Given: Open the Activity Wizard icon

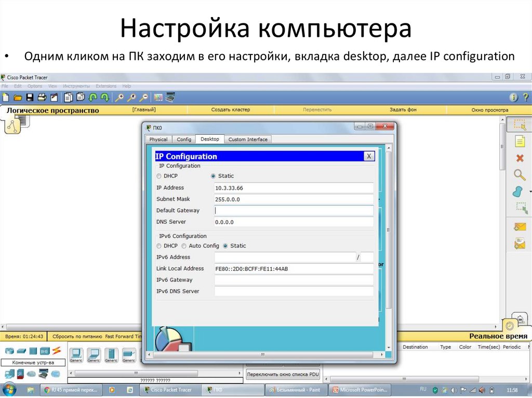Looking at the screenshot, I should tap(54, 98).
